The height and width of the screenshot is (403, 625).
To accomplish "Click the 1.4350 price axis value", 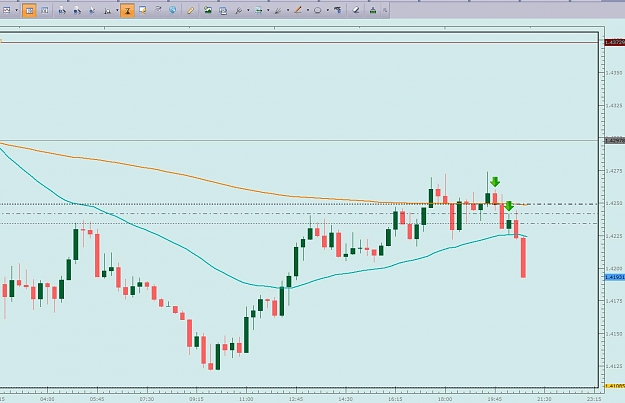I will (614, 73).
